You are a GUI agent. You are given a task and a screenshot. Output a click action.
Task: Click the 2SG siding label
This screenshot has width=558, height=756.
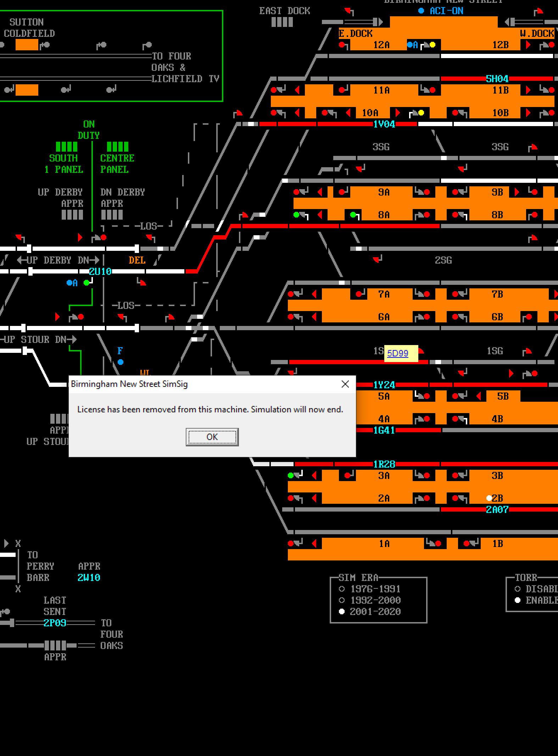[x=443, y=260]
